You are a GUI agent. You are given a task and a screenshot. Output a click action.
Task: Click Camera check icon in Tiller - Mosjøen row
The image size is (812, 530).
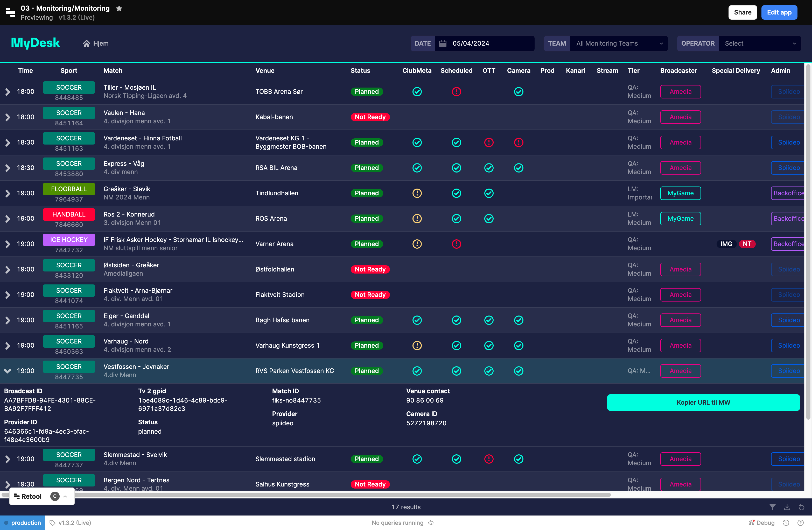coord(519,92)
